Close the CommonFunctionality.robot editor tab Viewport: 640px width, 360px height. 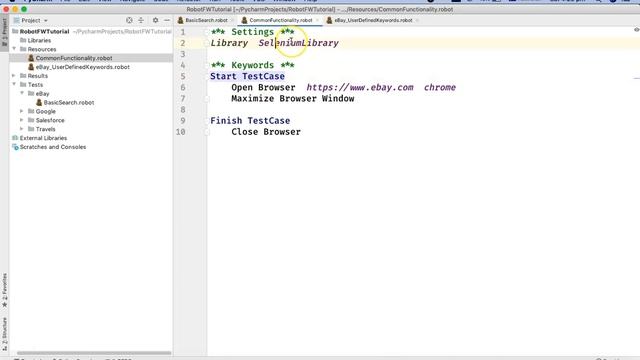point(317,20)
